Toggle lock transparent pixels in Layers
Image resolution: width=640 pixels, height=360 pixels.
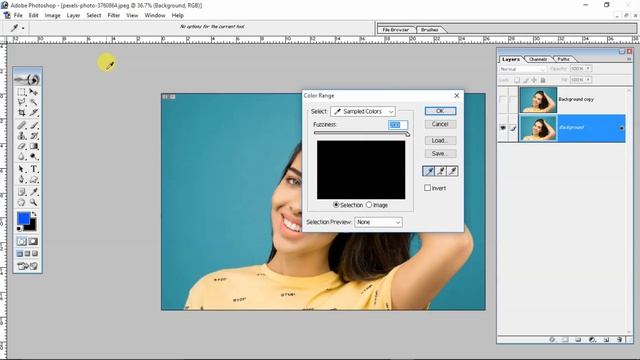click(x=517, y=80)
